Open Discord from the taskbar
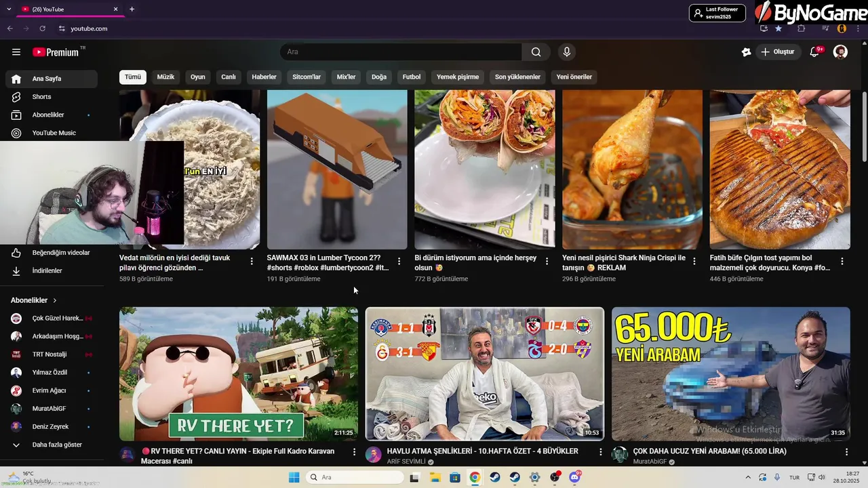The width and height of the screenshot is (868, 488). (x=575, y=477)
